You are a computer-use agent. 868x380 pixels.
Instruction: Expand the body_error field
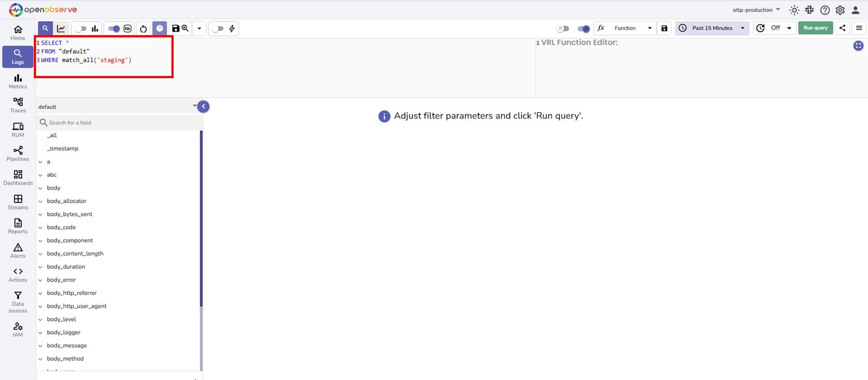(40, 280)
